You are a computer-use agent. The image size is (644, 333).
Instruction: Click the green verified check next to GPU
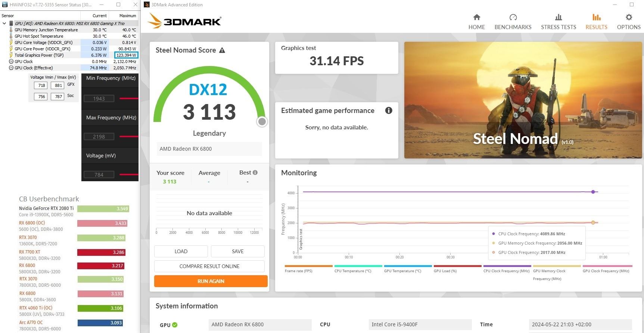pos(175,325)
